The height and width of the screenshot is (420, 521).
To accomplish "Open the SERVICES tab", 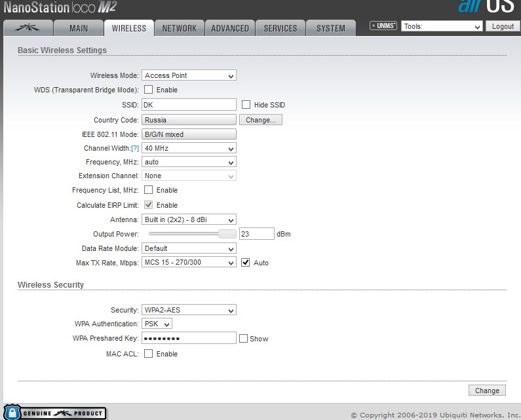I will [280, 28].
